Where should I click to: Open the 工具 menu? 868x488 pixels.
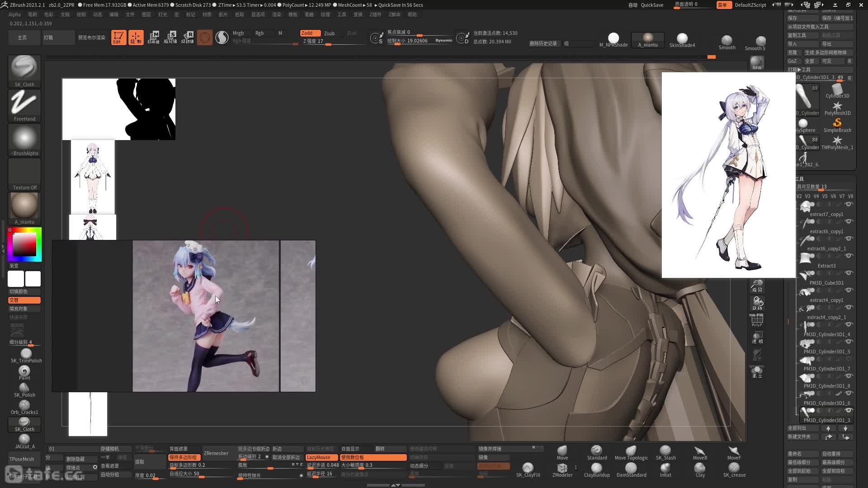[x=342, y=14]
